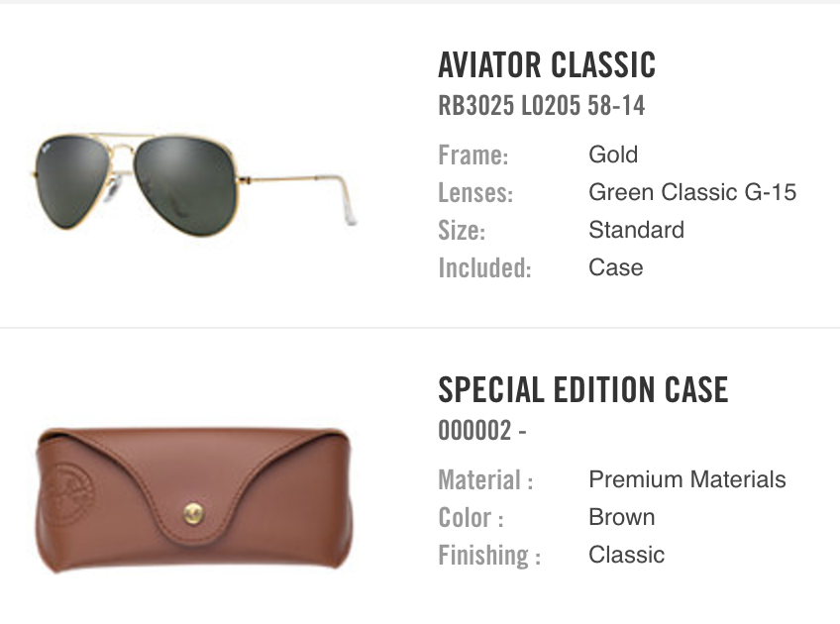Click the Gold frame value
840x624 pixels.
tap(613, 155)
